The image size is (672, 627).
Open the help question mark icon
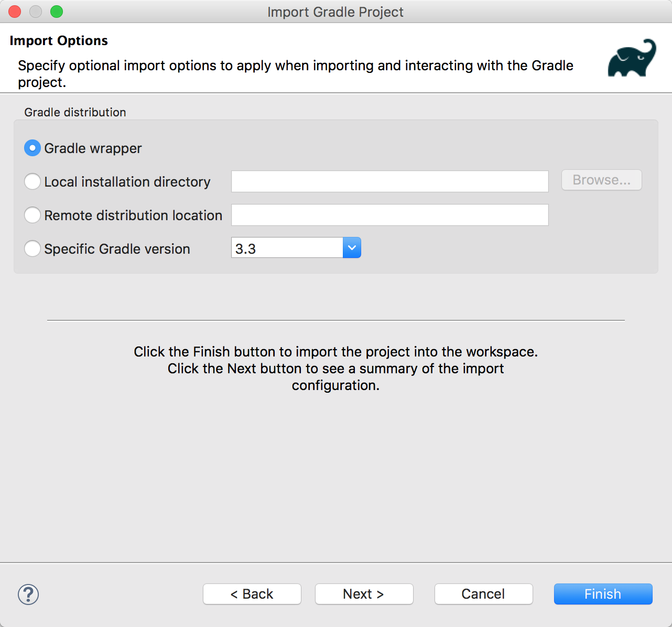click(28, 594)
